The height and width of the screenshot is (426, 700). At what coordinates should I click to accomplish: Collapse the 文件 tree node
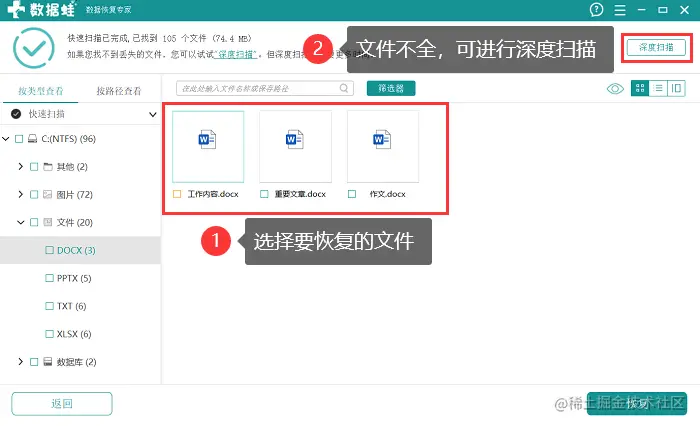21,222
